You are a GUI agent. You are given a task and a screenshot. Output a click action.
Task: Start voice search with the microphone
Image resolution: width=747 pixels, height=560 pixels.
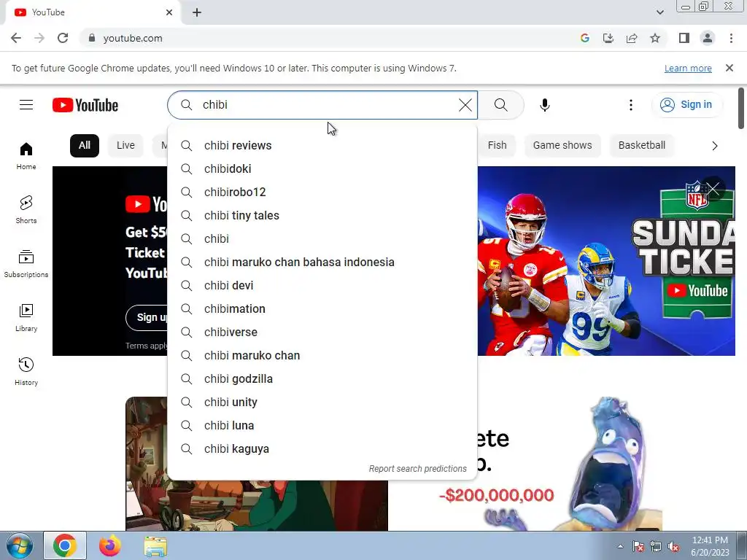(x=544, y=105)
